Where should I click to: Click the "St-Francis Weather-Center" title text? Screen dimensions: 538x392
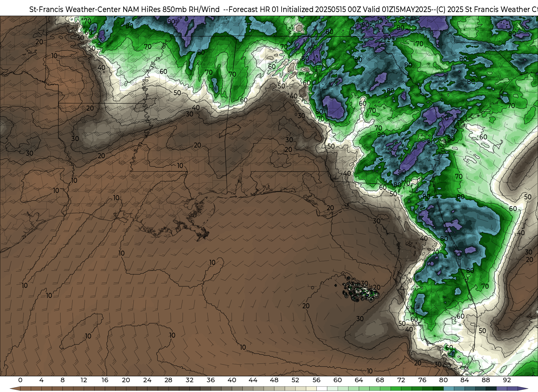(x=75, y=10)
